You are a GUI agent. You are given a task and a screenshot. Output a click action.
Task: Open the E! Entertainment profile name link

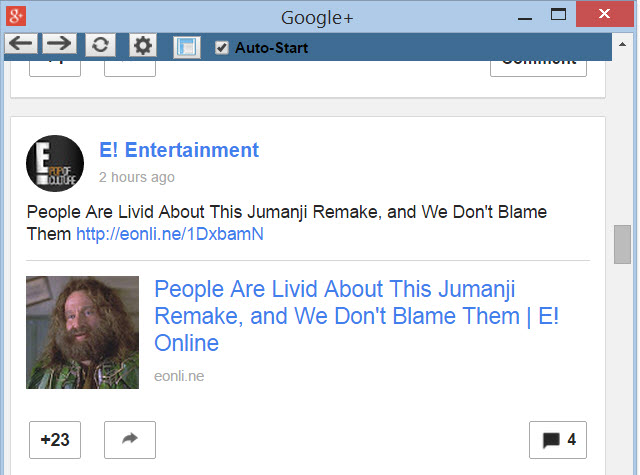pos(179,150)
